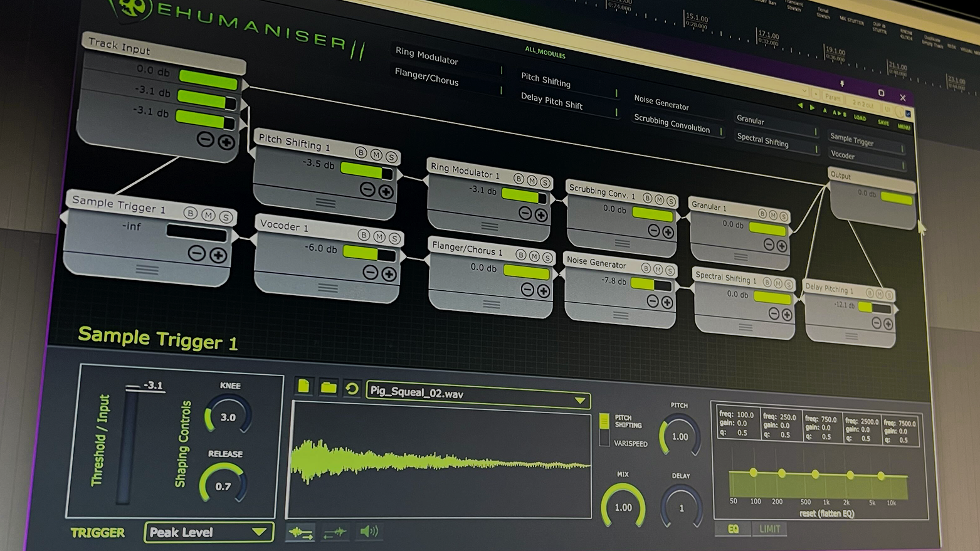The height and width of the screenshot is (551, 980).
Task: Click the minus icon on Ring Modulator 1
Action: click(525, 213)
